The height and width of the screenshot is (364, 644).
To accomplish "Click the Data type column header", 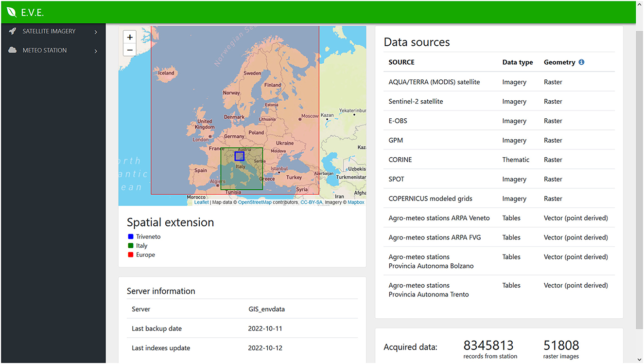I will coord(517,62).
